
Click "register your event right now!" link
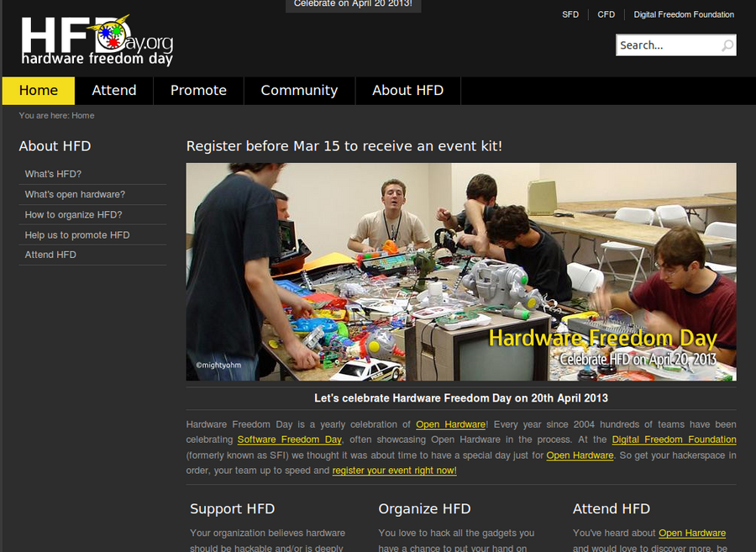394,471
